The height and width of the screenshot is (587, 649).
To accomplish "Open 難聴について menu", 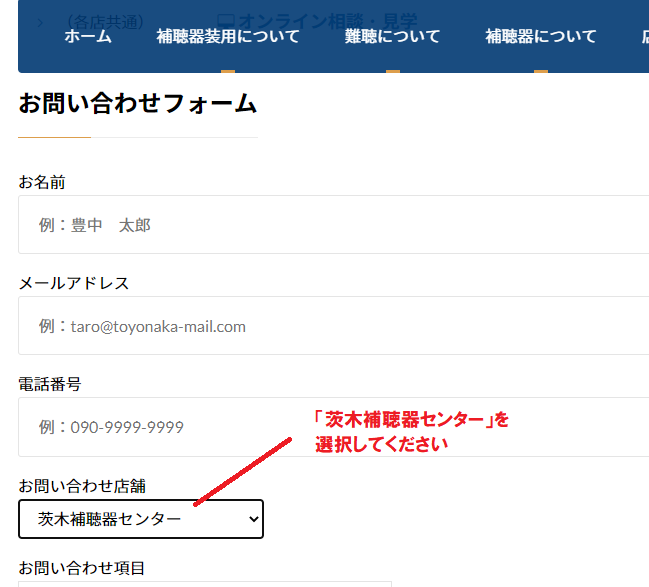I will pos(392,36).
